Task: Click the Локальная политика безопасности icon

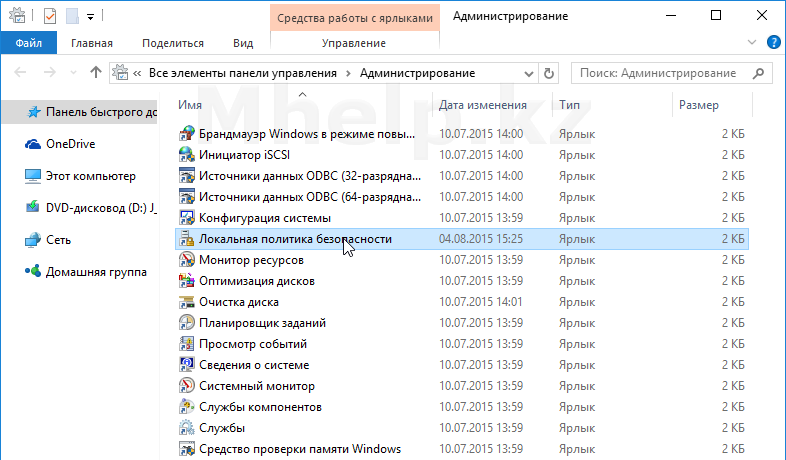Action: (x=186, y=239)
